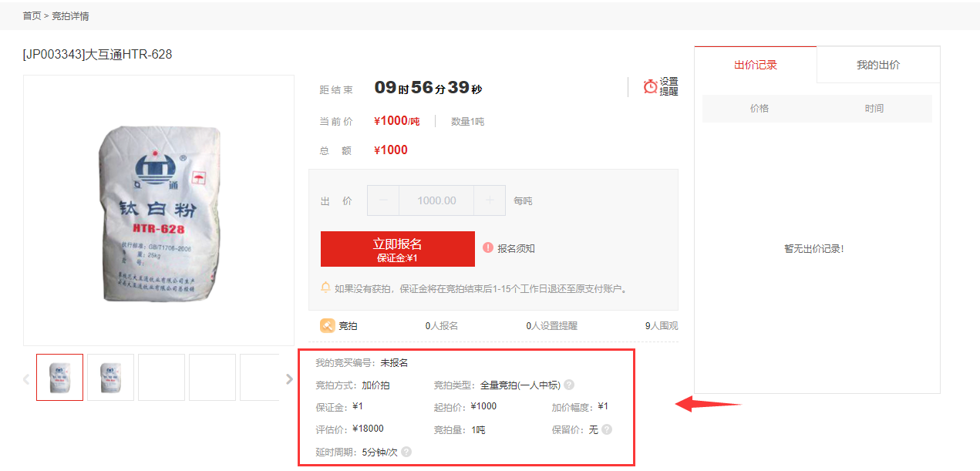The height and width of the screenshot is (471, 980).
Task: Show next thumbnails with right arrow
Action: click(289, 378)
